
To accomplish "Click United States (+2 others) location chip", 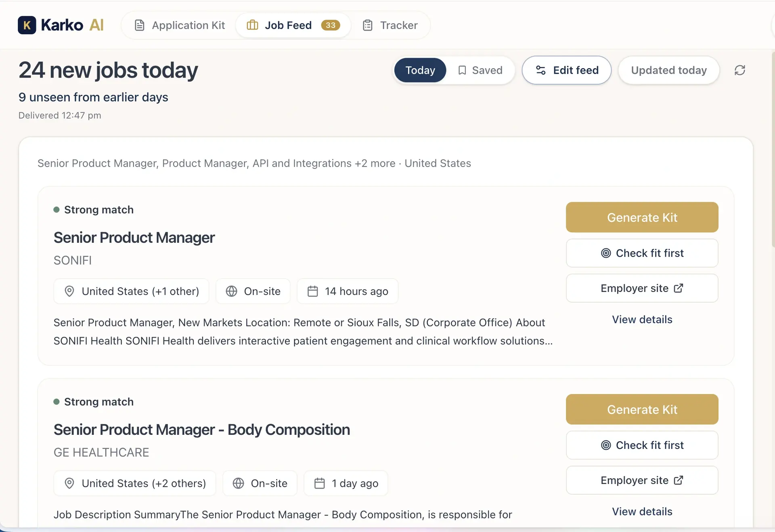I will click(x=135, y=483).
